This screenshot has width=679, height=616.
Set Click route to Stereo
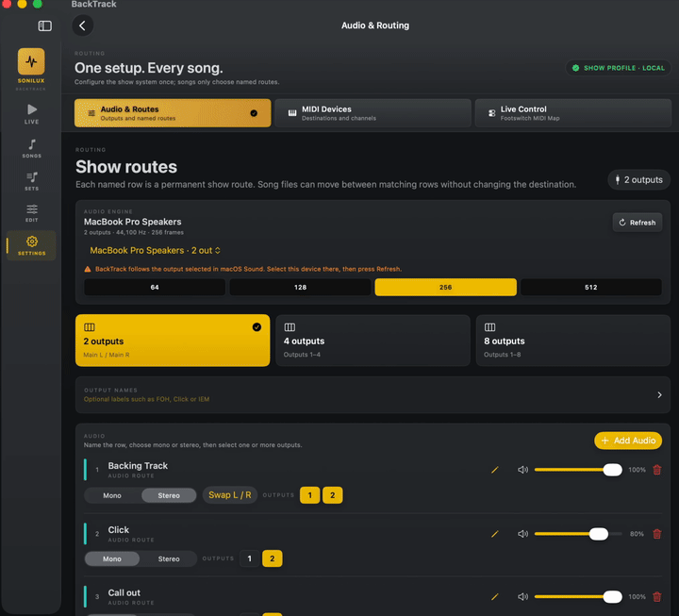coord(169,559)
